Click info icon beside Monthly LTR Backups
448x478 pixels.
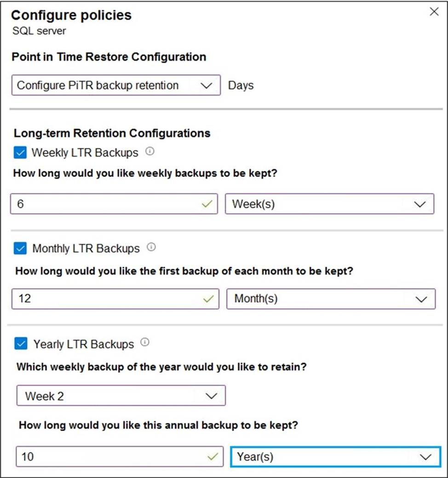coord(151,247)
